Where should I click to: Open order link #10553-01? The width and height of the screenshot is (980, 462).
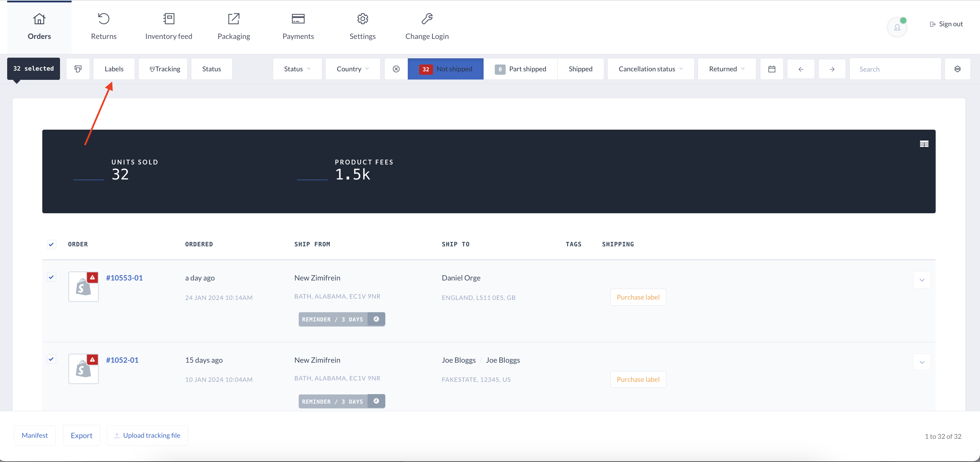(x=124, y=278)
